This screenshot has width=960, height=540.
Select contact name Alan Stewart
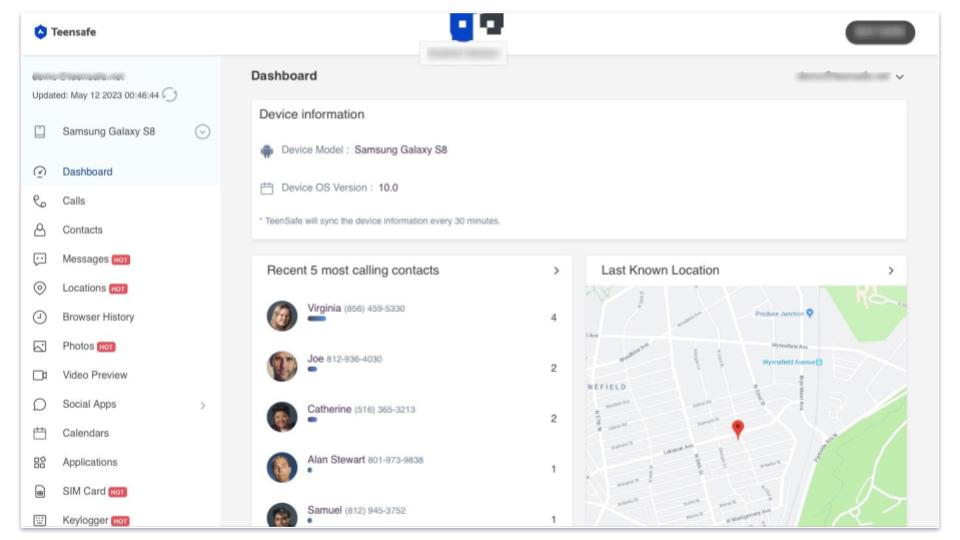pos(336,459)
